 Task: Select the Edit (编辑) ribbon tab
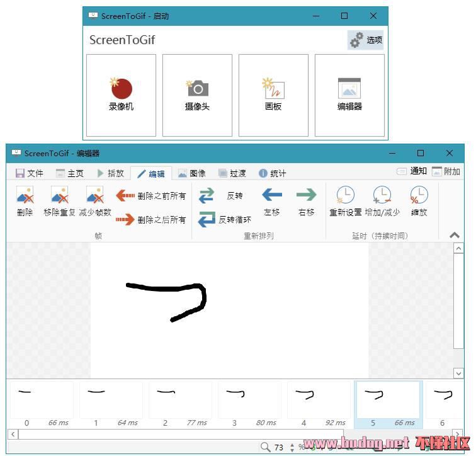tap(151, 174)
